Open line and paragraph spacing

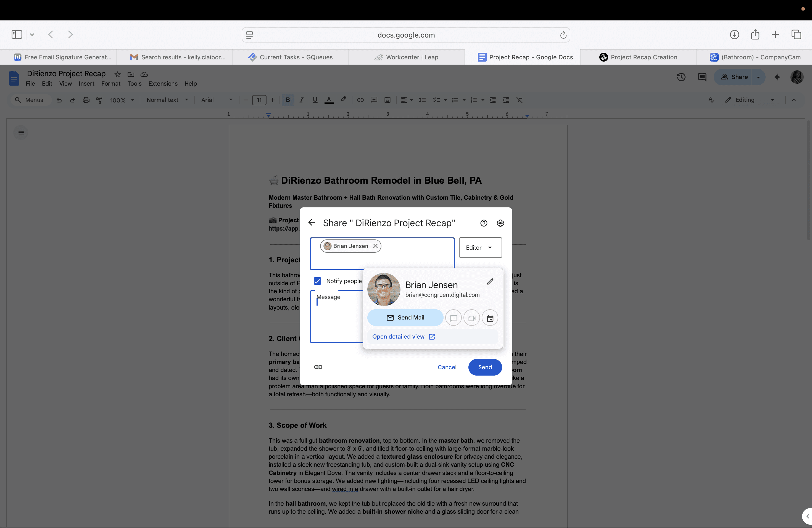click(422, 100)
